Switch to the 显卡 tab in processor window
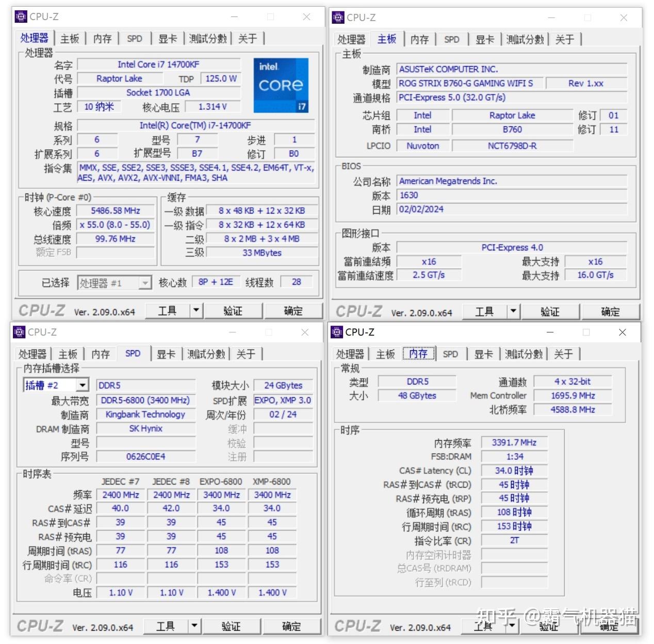 (167, 38)
